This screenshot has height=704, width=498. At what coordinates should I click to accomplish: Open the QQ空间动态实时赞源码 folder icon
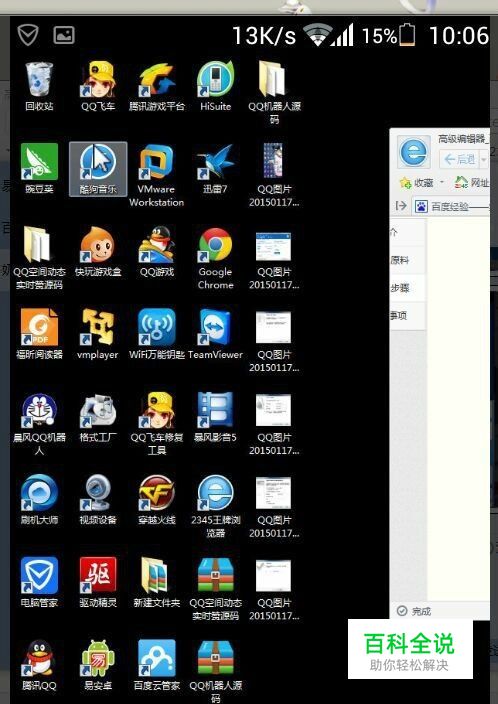(39, 258)
